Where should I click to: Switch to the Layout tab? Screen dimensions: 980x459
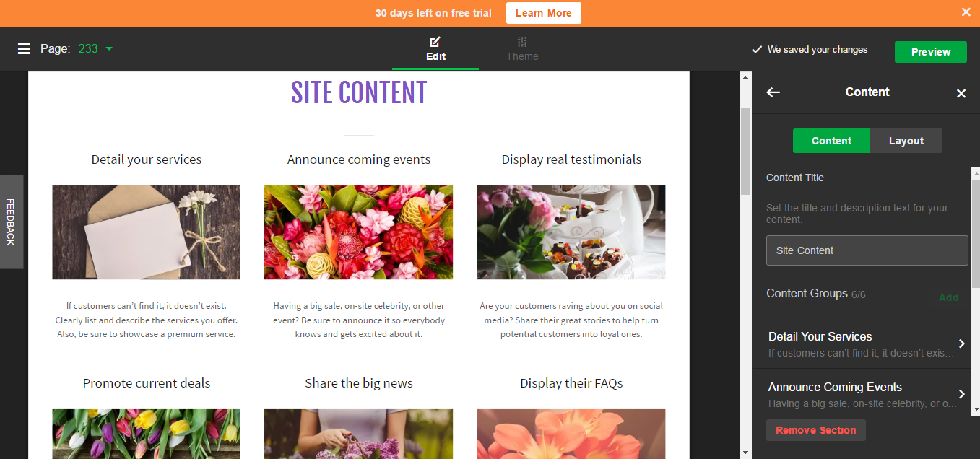coord(906,141)
